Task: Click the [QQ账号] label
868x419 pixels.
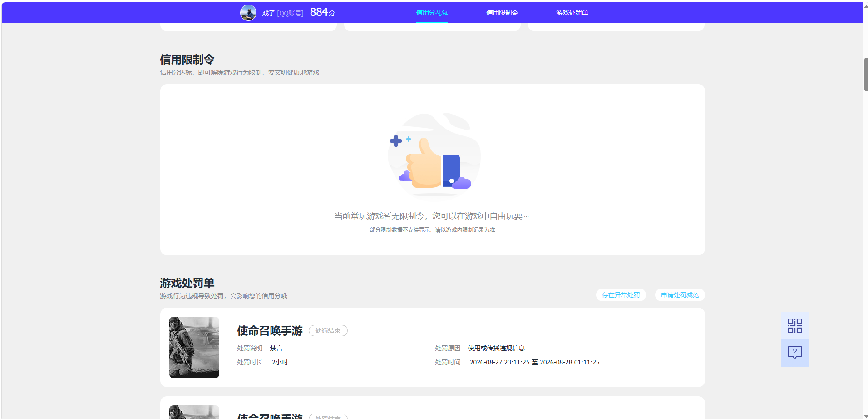Action: pos(290,13)
